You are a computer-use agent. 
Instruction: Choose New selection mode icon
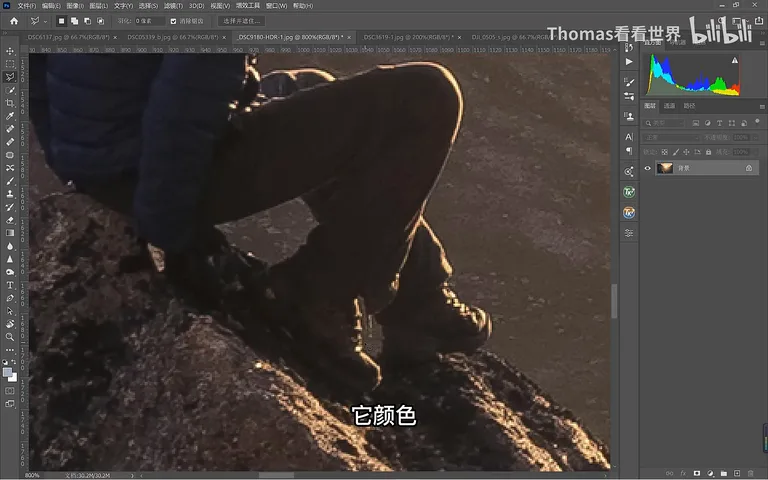tap(61, 21)
